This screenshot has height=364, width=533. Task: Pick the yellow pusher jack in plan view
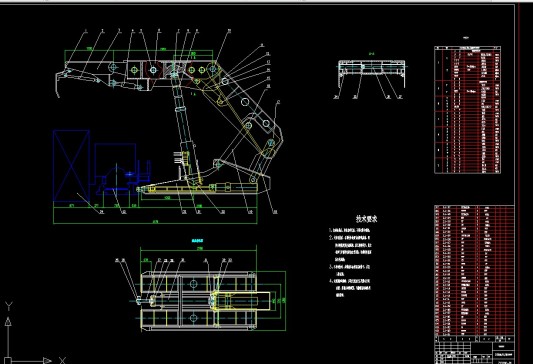pos(240,301)
